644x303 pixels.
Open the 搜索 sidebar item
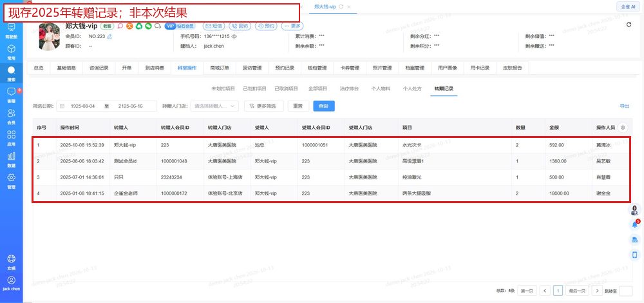tap(11, 73)
